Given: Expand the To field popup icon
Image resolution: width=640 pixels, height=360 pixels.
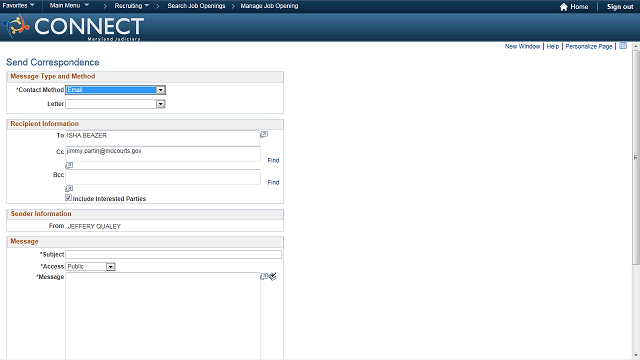Looking at the screenshot, I should [x=264, y=134].
